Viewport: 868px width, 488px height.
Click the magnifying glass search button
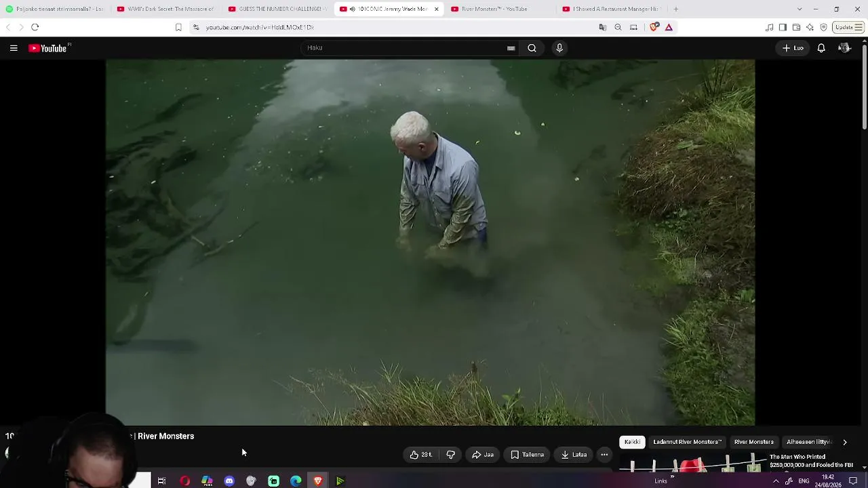coord(532,48)
